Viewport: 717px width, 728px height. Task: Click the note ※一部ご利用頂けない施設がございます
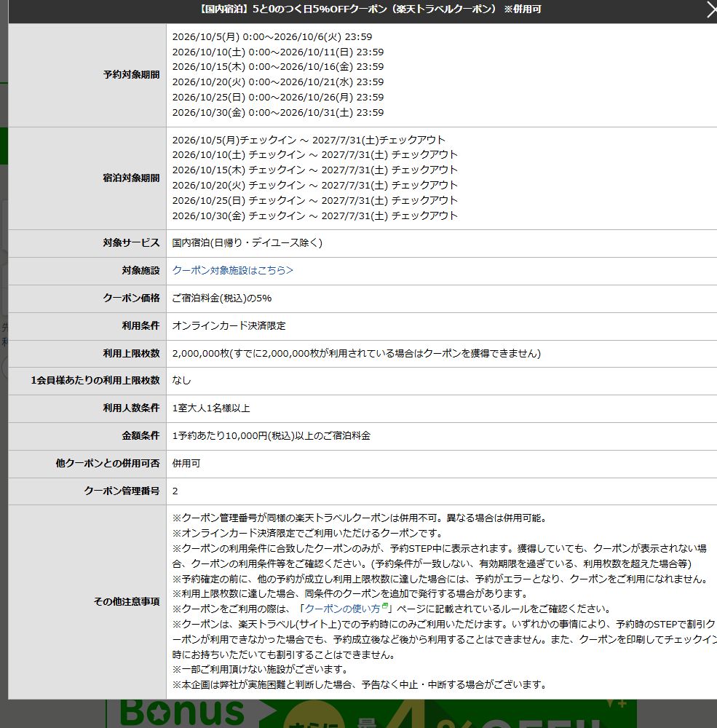click(x=261, y=670)
